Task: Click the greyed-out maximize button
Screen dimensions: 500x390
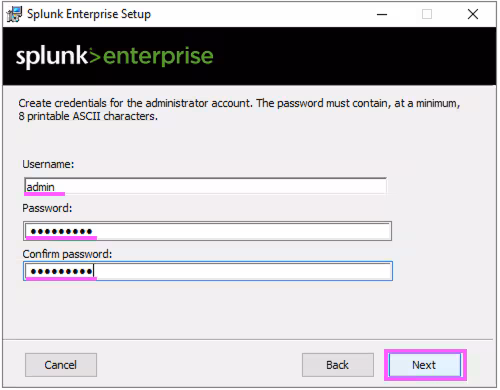Action: pos(427,14)
